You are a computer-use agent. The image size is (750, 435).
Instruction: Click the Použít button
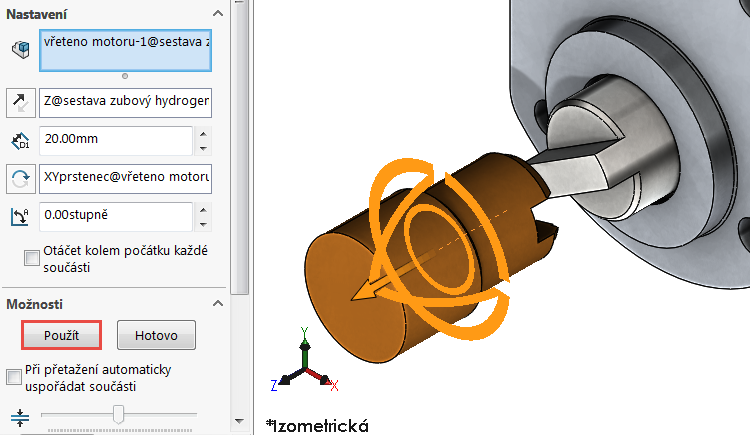[x=61, y=335]
